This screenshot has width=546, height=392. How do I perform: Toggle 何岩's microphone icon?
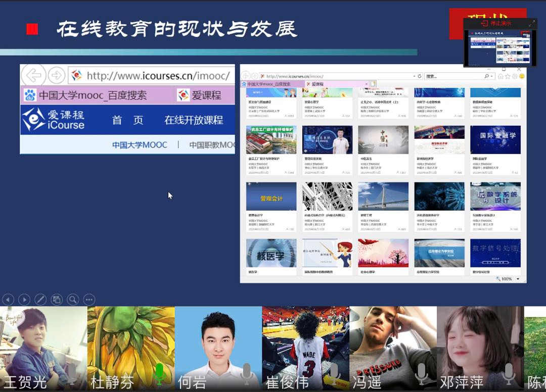pyautogui.click(x=247, y=374)
